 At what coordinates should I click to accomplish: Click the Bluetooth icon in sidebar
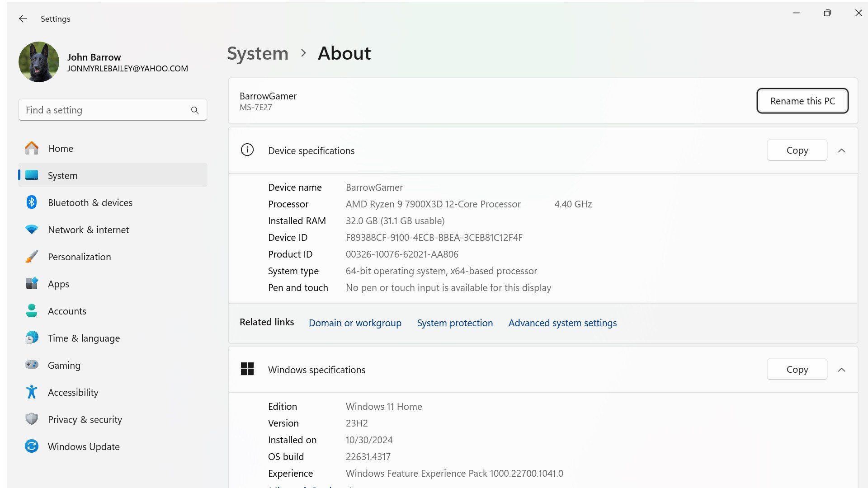point(32,202)
